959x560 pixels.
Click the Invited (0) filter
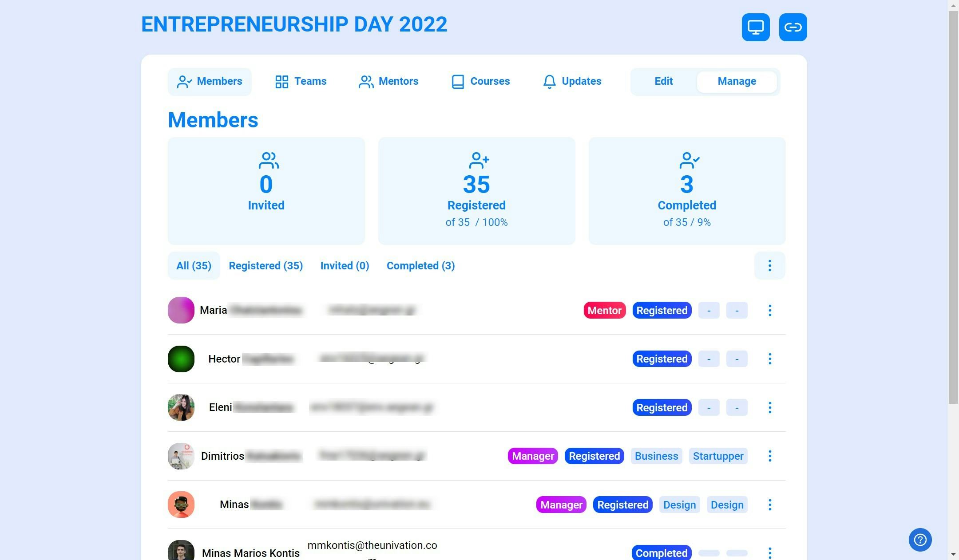(x=345, y=265)
